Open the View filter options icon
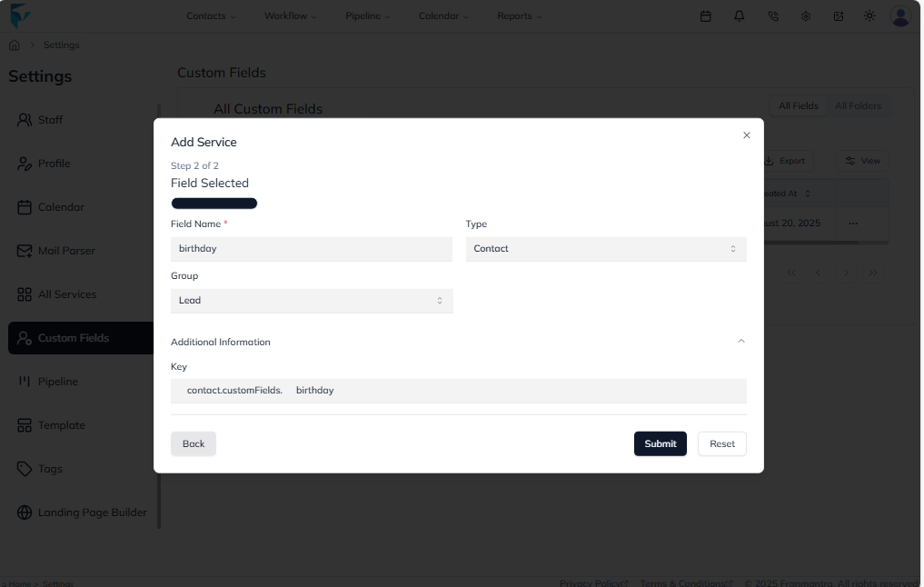This screenshot has height=587, width=924. pyautogui.click(x=850, y=161)
